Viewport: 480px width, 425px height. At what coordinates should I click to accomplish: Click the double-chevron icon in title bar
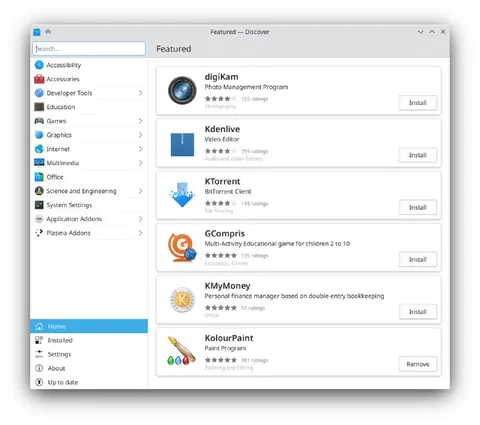click(x=48, y=32)
